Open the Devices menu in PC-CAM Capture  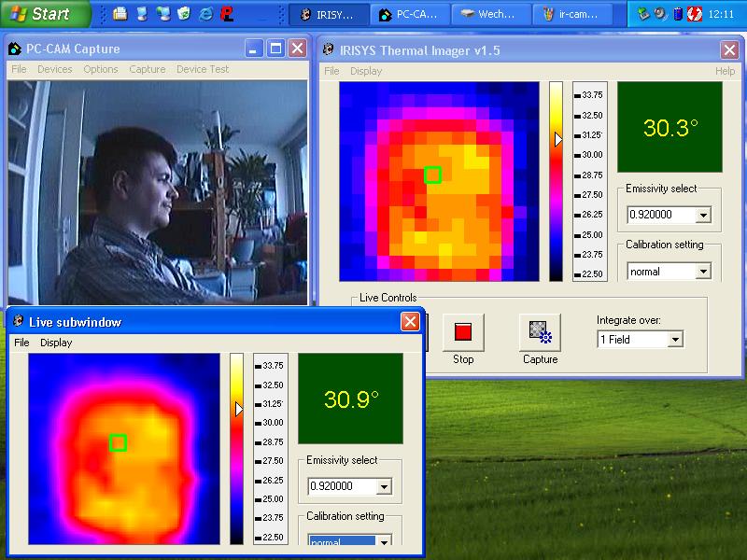pyautogui.click(x=54, y=69)
